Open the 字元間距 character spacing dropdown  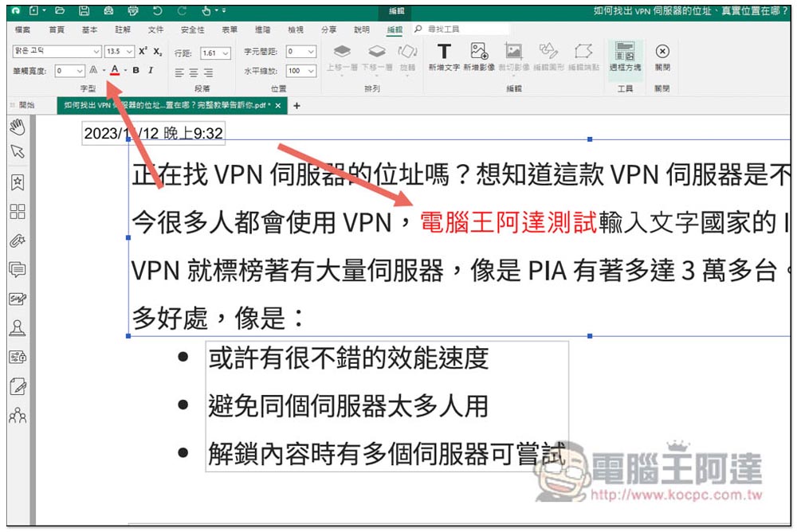[311, 51]
